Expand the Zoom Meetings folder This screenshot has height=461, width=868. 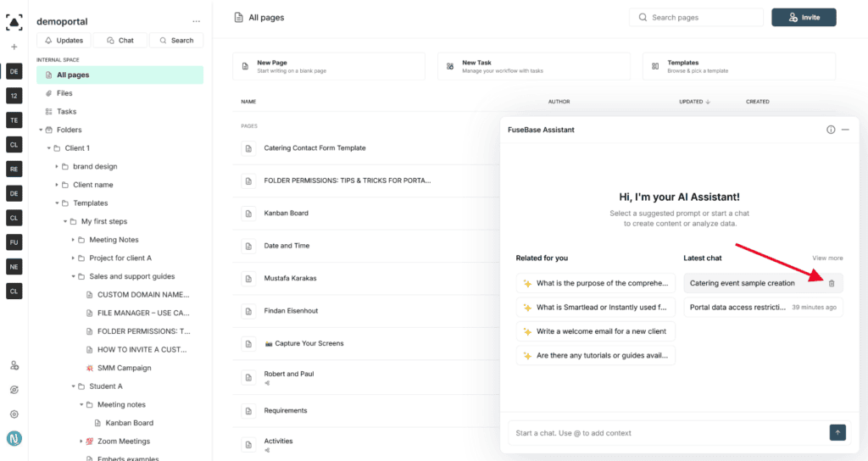(x=81, y=441)
